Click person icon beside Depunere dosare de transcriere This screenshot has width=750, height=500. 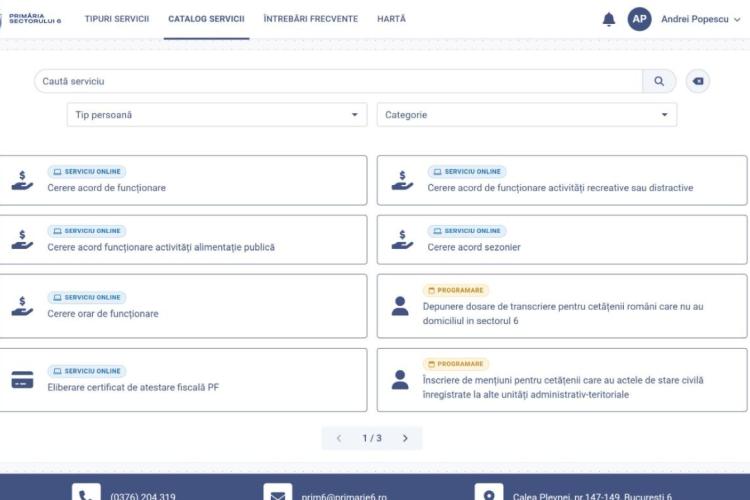pos(400,306)
